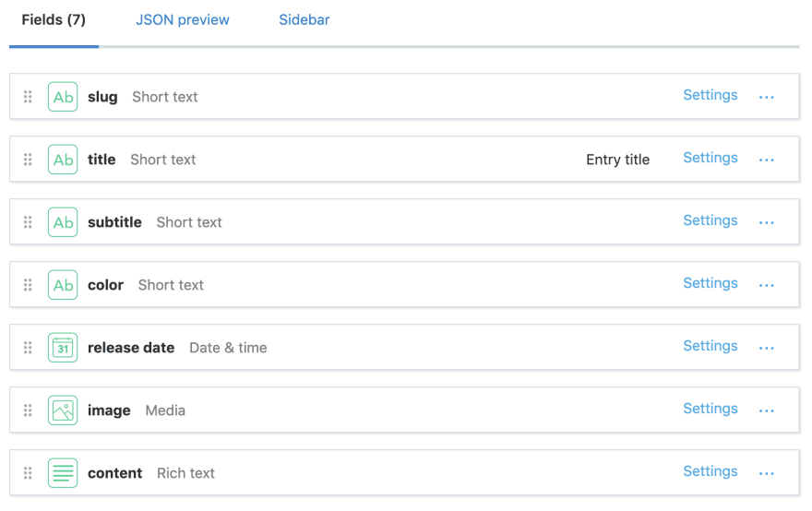Open Settings for the release date field
The width and height of the screenshot is (812, 511).
(x=710, y=346)
